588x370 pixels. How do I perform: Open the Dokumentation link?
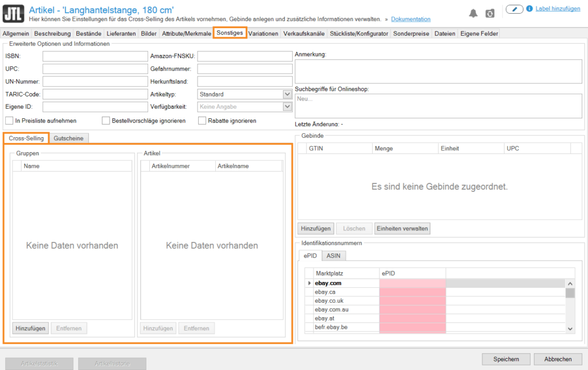(411, 20)
